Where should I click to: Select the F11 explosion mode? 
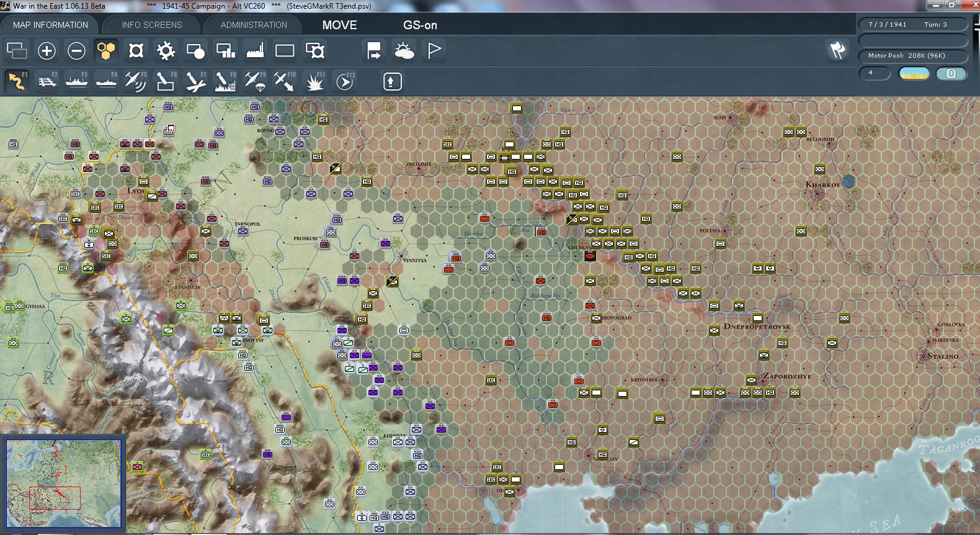(314, 81)
